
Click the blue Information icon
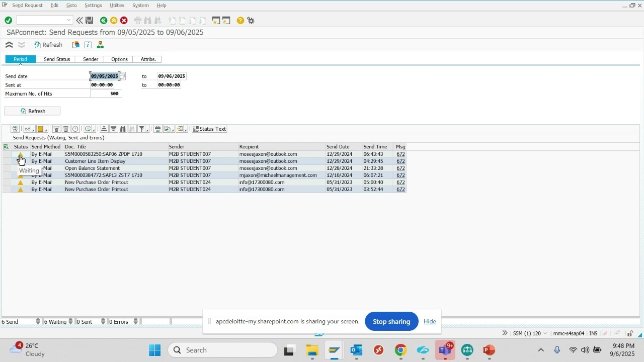[x=88, y=45]
